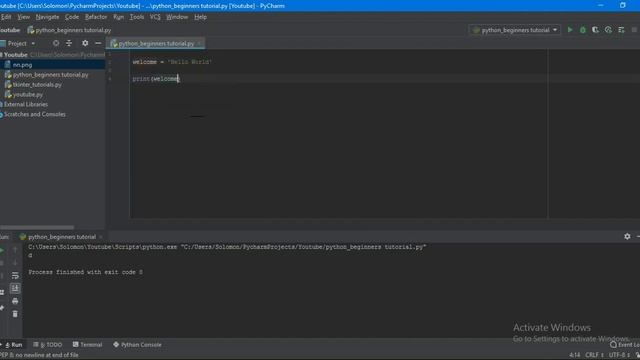
Task: Rerun program with Run panel green arrow
Action: point(2,250)
